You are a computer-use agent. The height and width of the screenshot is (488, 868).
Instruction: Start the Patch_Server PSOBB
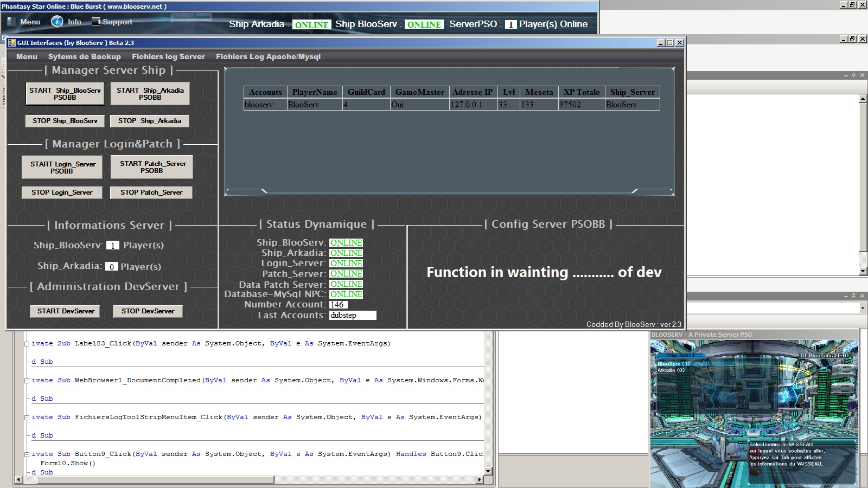click(152, 167)
